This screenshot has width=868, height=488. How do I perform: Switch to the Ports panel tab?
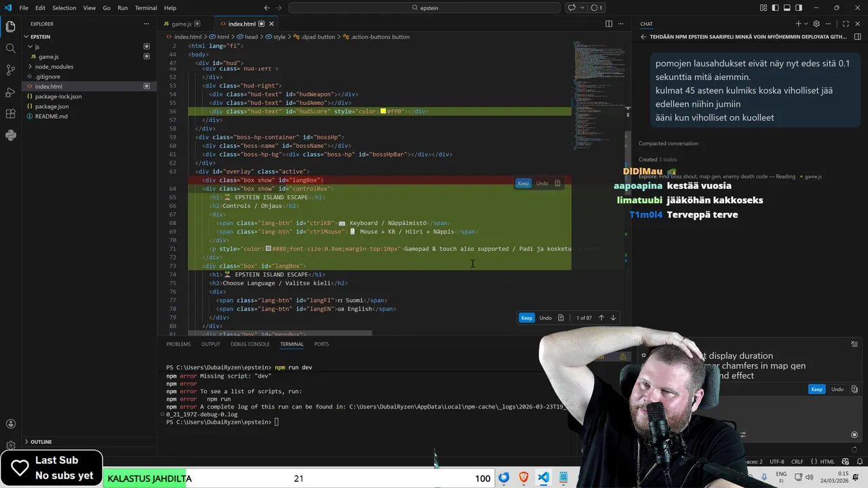click(x=321, y=344)
